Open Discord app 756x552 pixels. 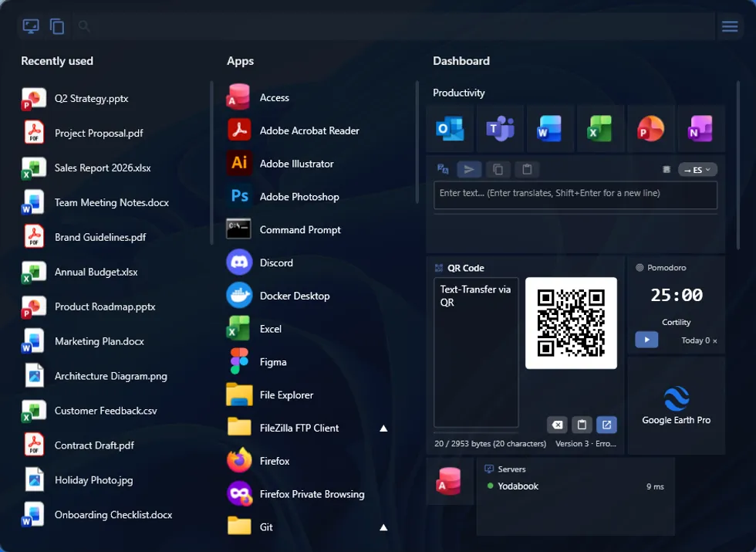coord(309,262)
